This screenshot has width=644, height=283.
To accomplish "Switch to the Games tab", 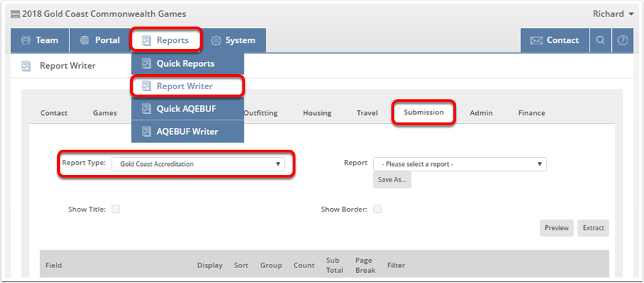I will [105, 113].
